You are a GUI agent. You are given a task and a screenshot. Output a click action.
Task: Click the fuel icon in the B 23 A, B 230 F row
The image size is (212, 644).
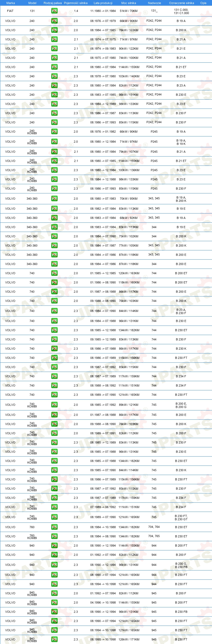pos(54,311)
